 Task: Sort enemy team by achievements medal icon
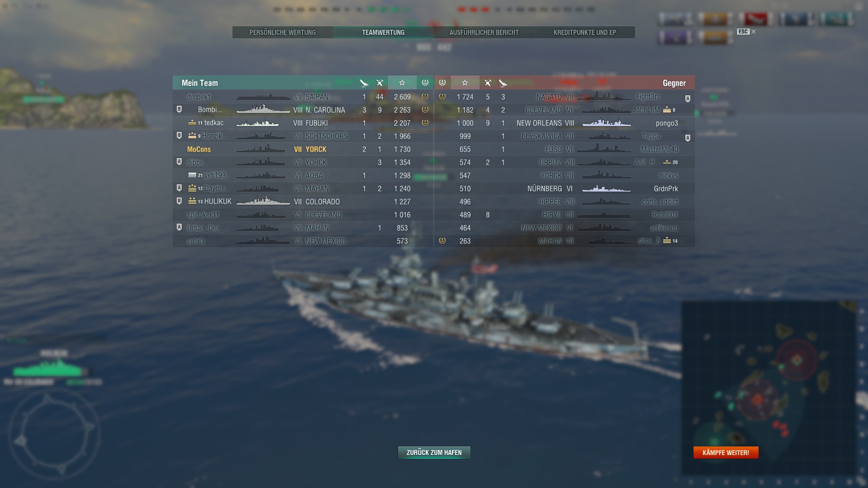pos(442,83)
